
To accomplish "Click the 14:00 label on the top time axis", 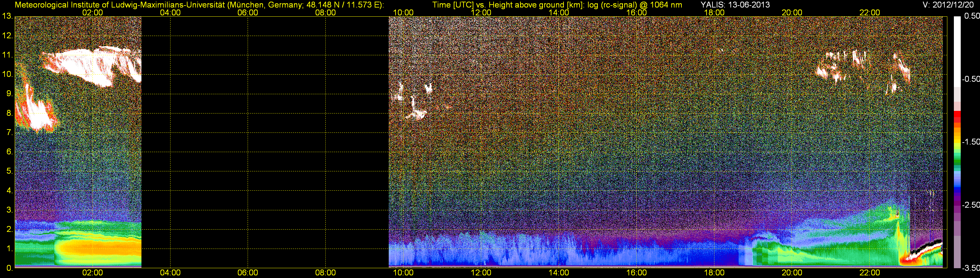I will 559,12.
